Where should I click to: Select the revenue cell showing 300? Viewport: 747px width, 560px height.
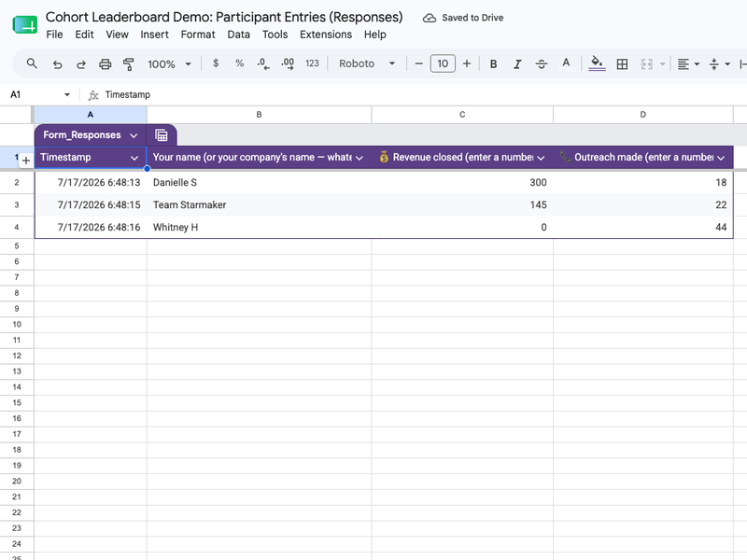tap(462, 182)
